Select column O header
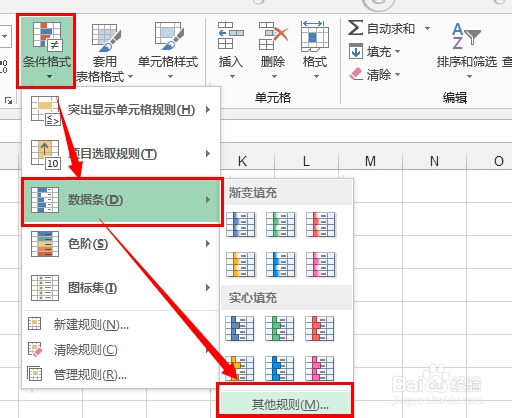This screenshot has width=512, height=418. pyautogui.click(x=490, y=161)
